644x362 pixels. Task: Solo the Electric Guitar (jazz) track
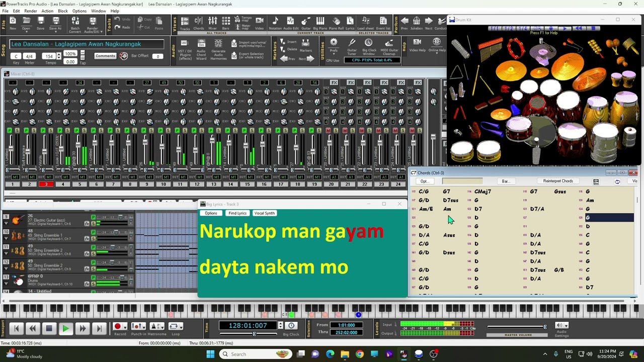point(93,224)
